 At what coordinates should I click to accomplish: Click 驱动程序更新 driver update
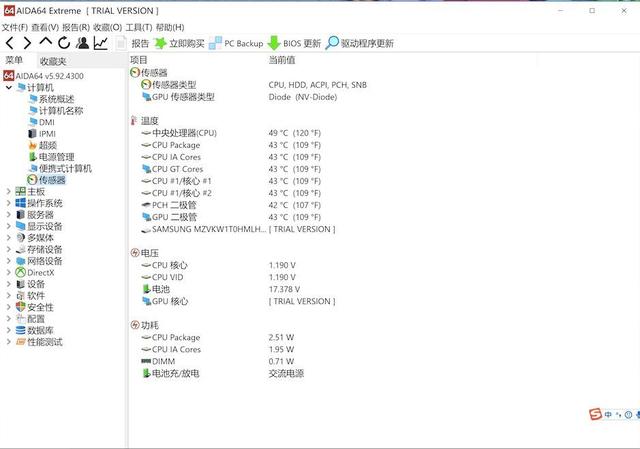360,43
